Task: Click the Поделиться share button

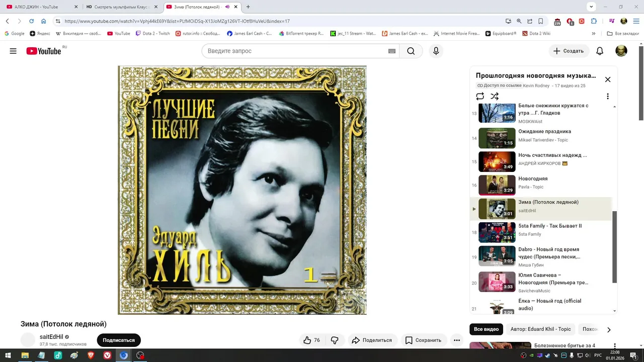Action: 372,340
